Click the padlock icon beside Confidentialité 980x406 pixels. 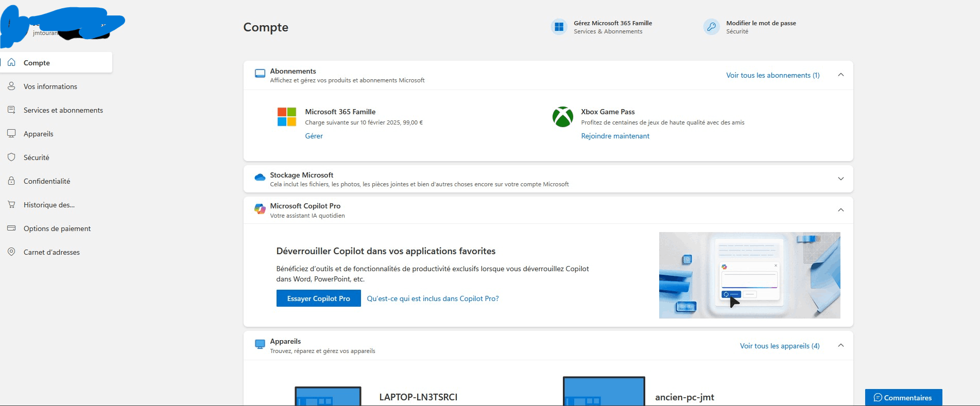[11, 181]
